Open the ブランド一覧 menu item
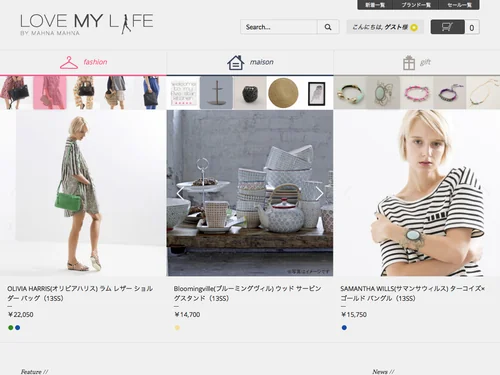Image resolution: width=500 pixels, height=375 pixels. pos(416,5)
